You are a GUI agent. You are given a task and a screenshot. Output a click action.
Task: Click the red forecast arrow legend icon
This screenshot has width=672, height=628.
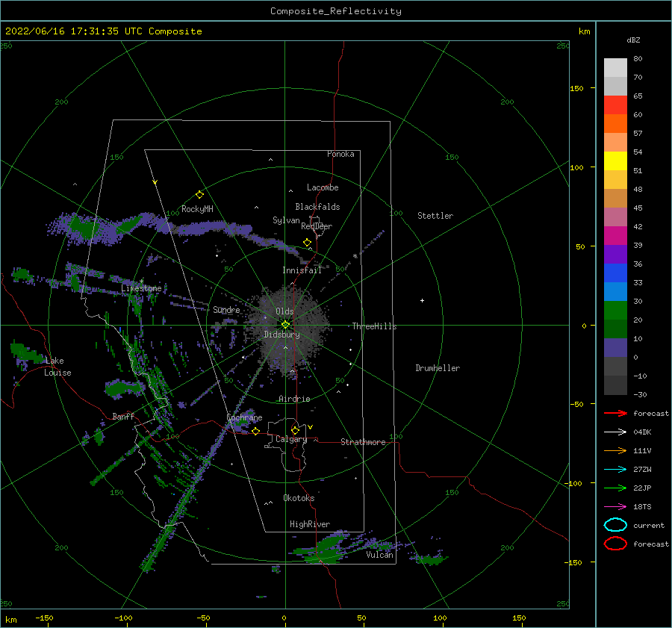[615, 413]
